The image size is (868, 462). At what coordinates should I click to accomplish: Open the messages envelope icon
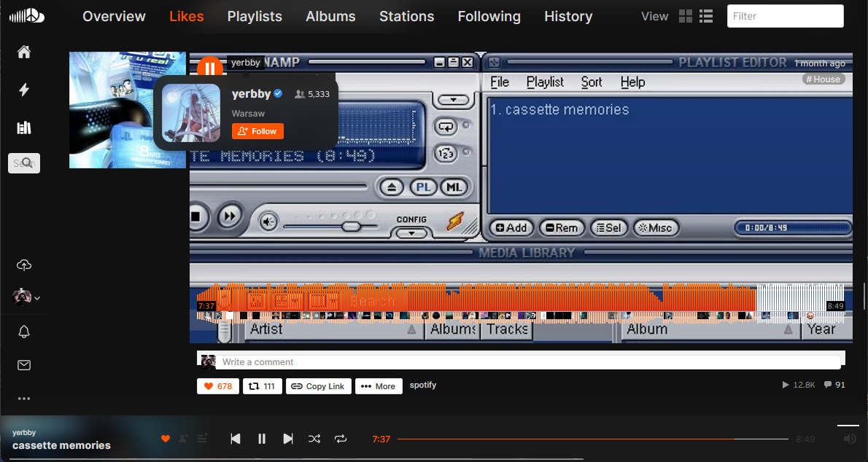point(24,365)
